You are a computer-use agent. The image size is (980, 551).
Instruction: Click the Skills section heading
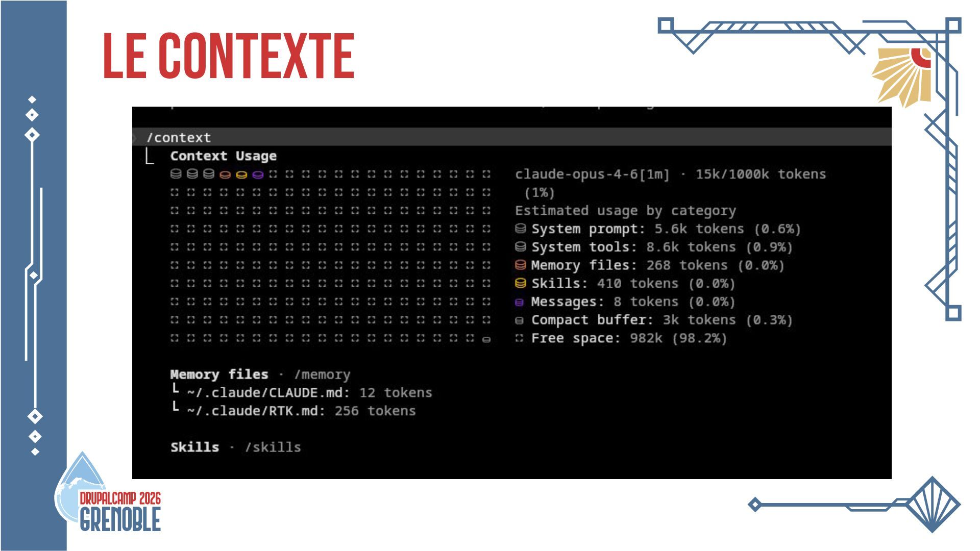(x=194, y=447)
